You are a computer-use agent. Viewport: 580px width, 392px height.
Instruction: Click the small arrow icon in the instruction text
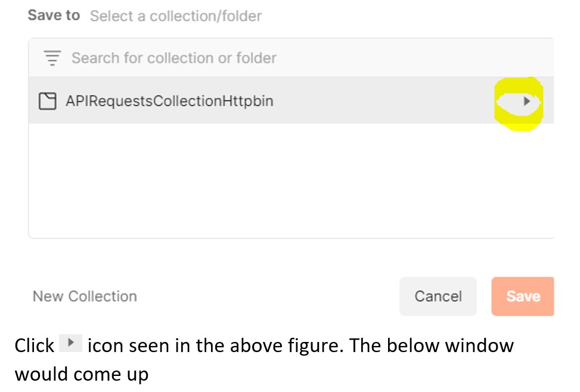[71, 344]
